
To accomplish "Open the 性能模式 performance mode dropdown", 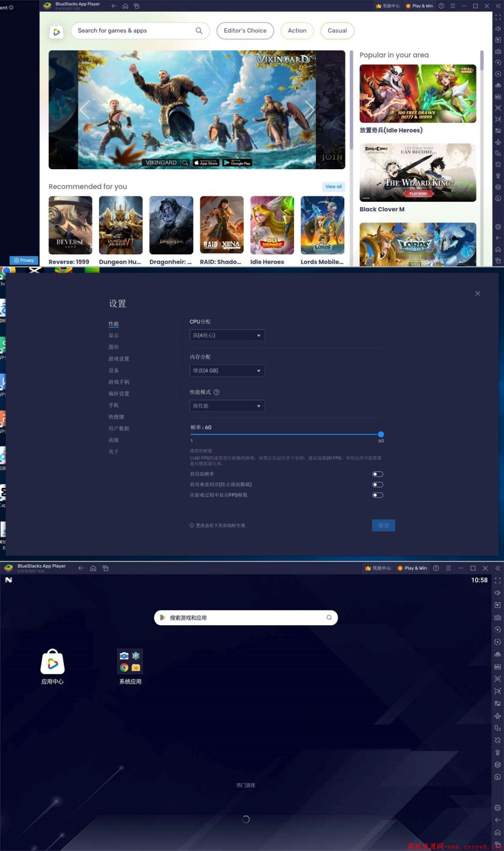I will point(227,406).
